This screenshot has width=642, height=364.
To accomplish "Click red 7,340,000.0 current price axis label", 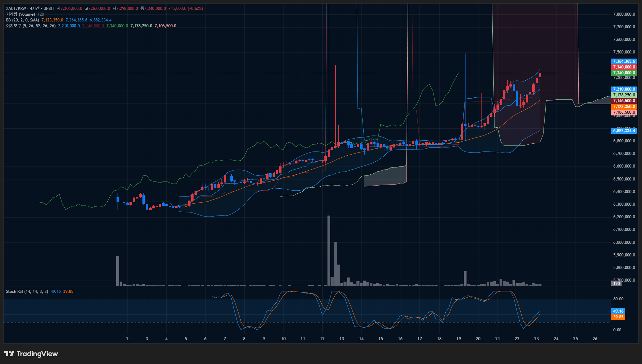I will click(x=624, y=67).
